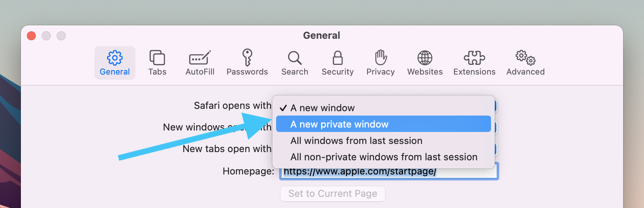Open the General settings gear icon

[115, 58]
